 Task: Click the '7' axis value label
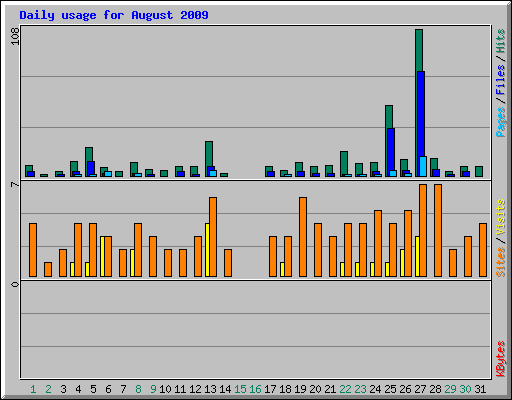(15, 184)
